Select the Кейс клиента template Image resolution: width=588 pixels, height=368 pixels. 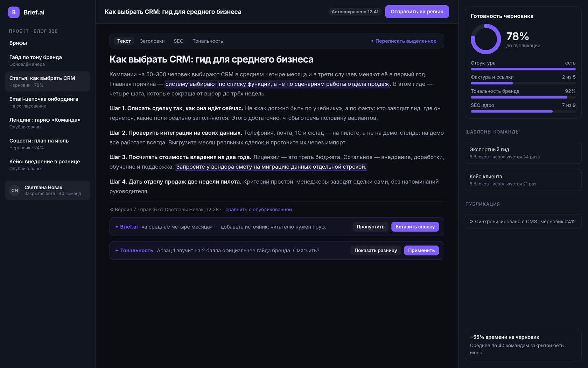click(523, 180)
